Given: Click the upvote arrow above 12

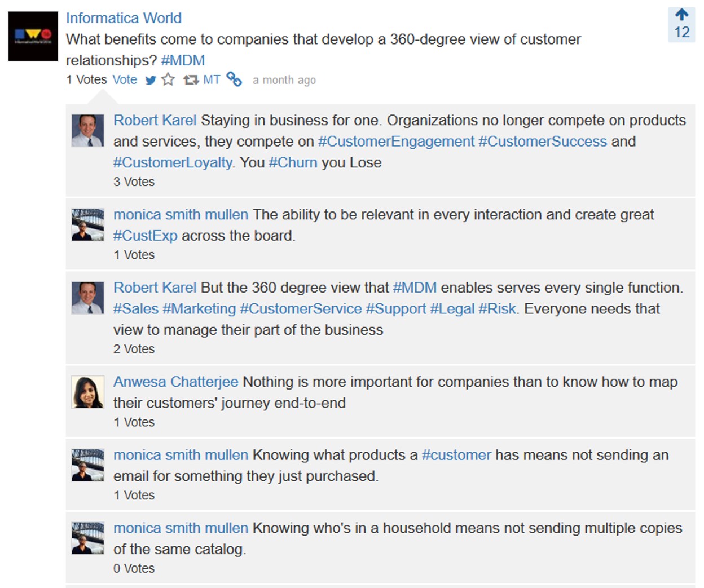Looking at the screenshot, I should 681,15.
